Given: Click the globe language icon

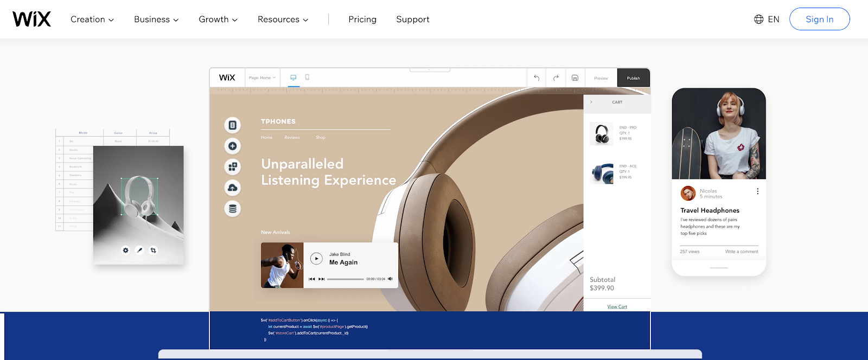Looking at the screenshot, I should point(759,20).
